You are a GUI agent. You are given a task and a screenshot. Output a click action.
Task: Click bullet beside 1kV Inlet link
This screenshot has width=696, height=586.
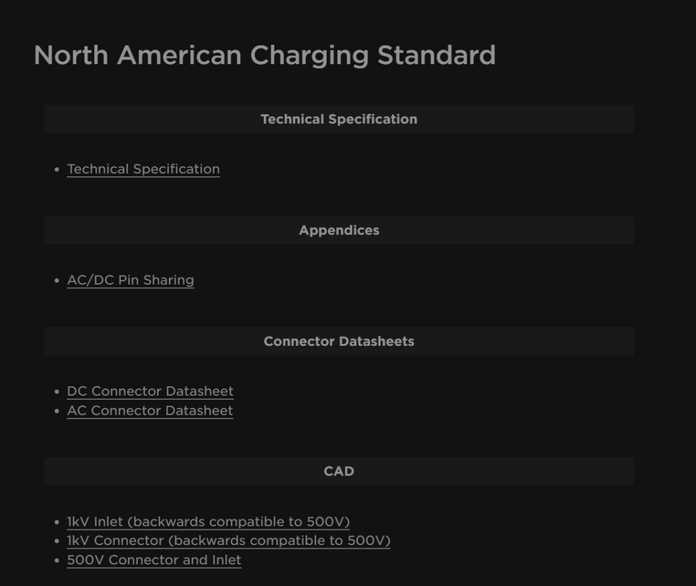click(x=56, y=522)
